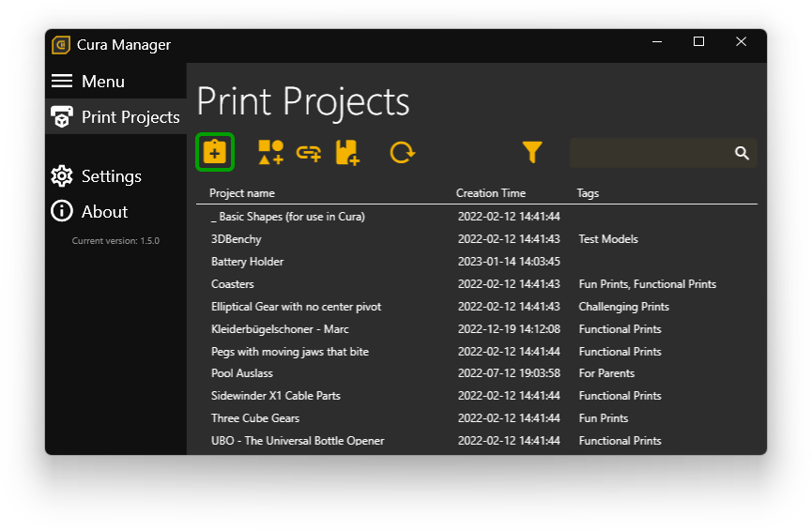Screen dimensions: 812x530
Task: Select the 3DBenchy project row
Action: tap(477, 239)
